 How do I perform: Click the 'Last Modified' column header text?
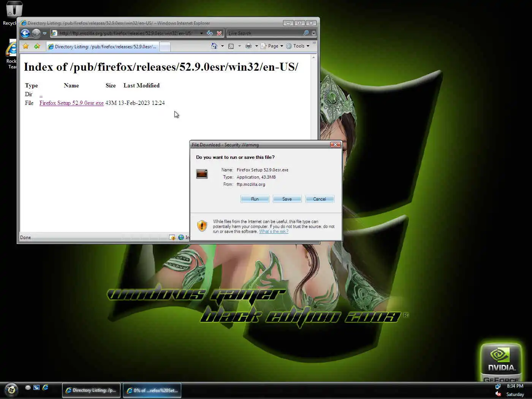(141, 85)
